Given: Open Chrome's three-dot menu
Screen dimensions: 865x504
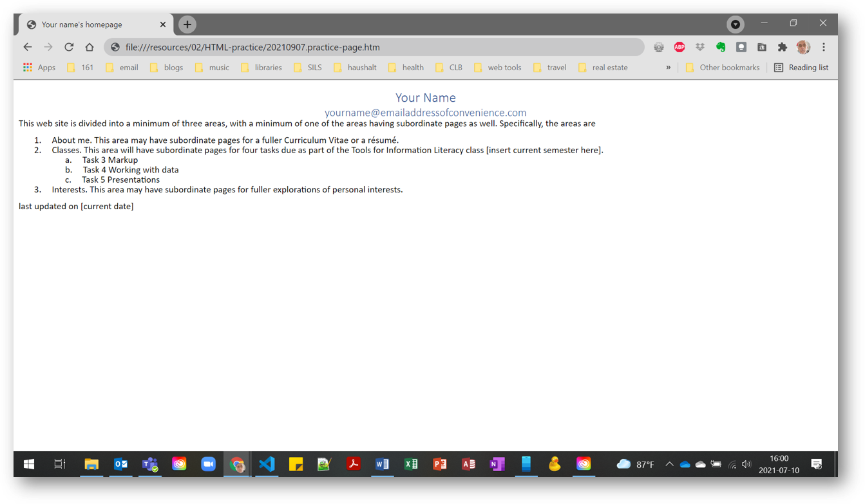Looking at the screenshot, I should (824, 47).
